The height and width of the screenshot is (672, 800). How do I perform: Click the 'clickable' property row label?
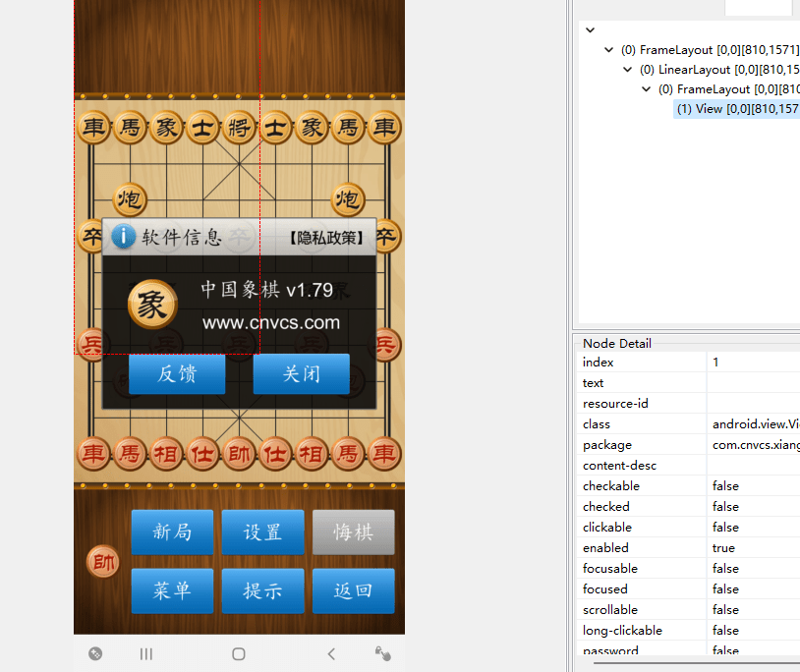[607, 528]
